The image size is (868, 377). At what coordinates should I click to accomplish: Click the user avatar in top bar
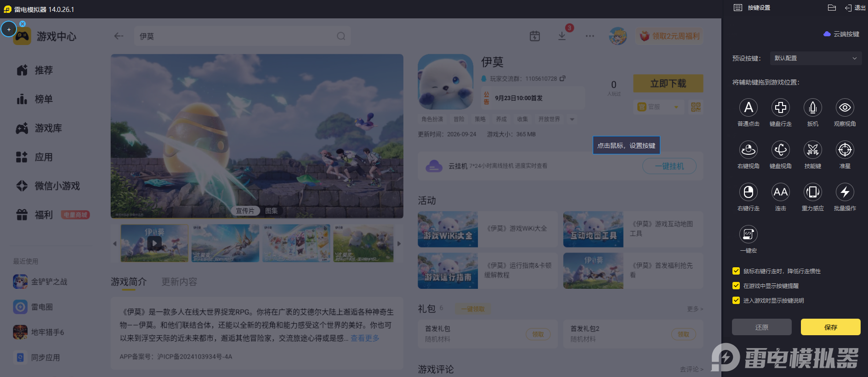(618, 36)
